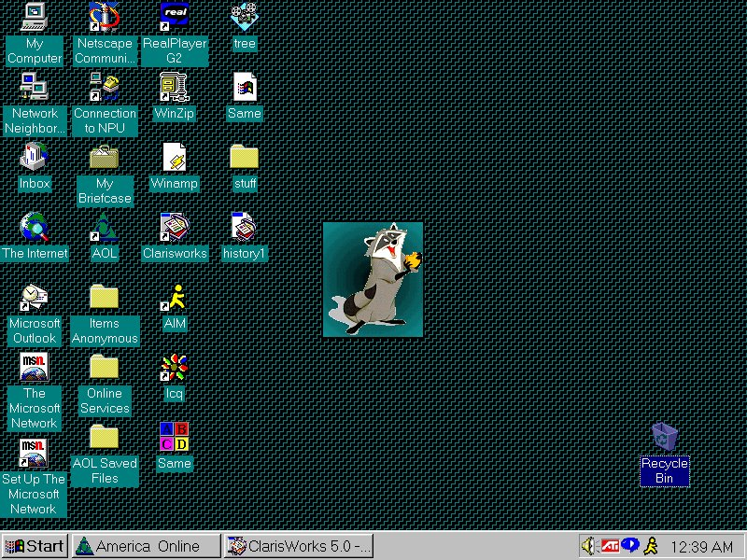Click the 12:39 AM taskbar clock
The width and height of the screenshot is (747, 560).
point(701,546)
